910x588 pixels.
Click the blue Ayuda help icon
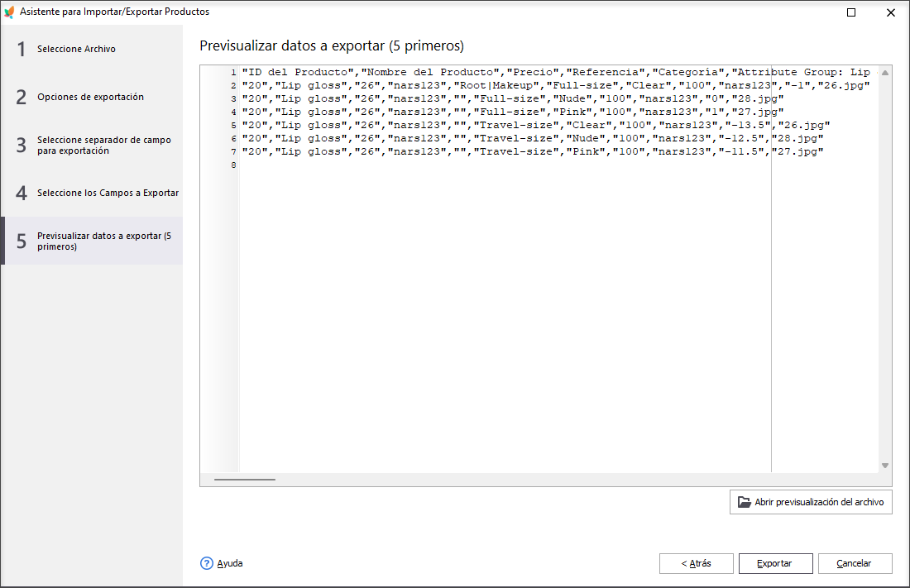pos(207,563)
